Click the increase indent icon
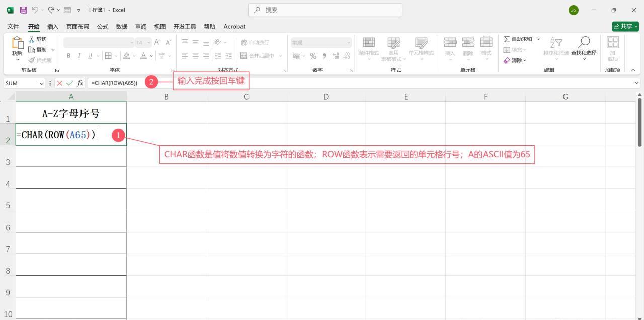Viewport: 644px width, 320px height. (228, 56)
